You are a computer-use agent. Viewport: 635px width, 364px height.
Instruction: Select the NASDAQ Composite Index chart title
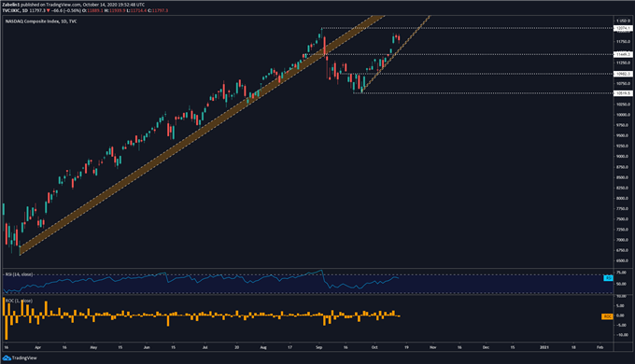(41, 21)
